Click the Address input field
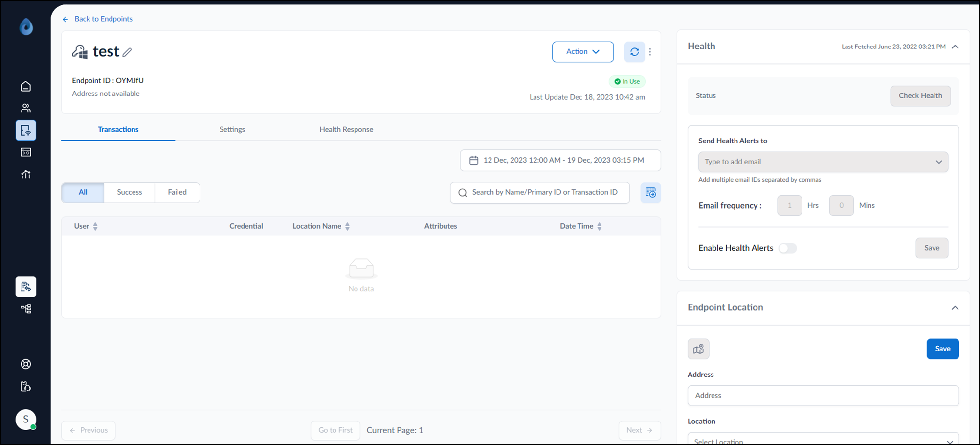Screen dimensions: 980x445 pos(823,396)
